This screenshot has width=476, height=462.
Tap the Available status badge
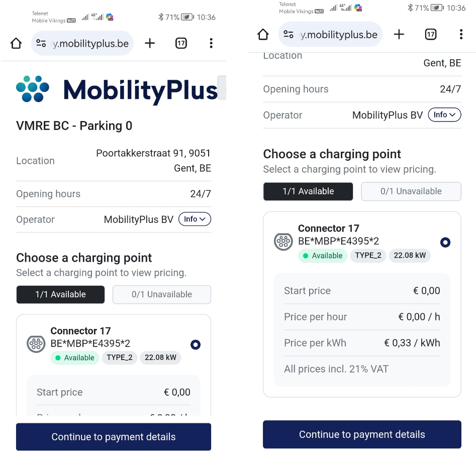coord(74,358)
